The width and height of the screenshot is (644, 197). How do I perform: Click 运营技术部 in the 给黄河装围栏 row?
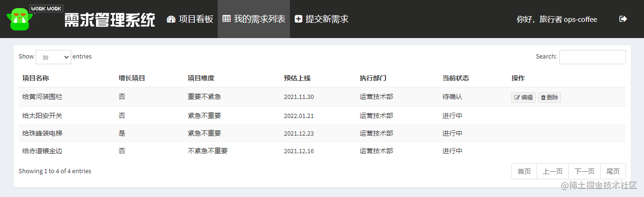tap(376, 97)
